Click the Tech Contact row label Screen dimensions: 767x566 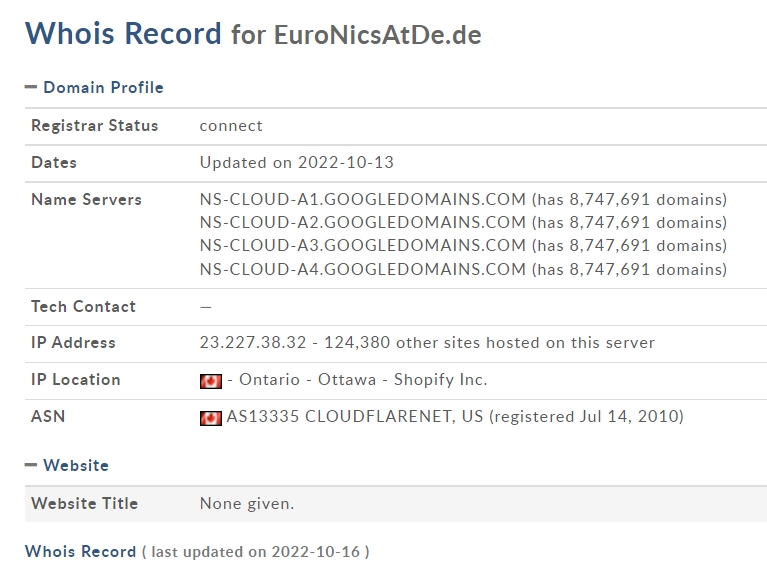(x=83, y=306)
